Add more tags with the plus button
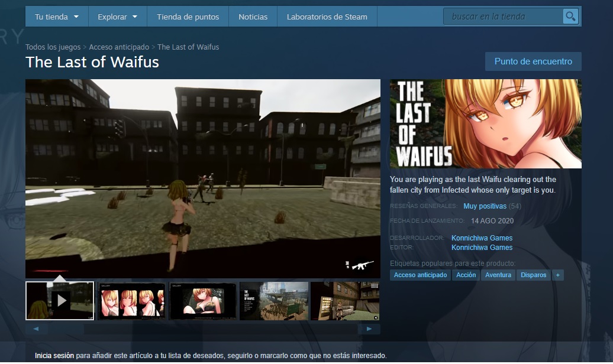Screen dimensions: 613x364 coord(557,275)
